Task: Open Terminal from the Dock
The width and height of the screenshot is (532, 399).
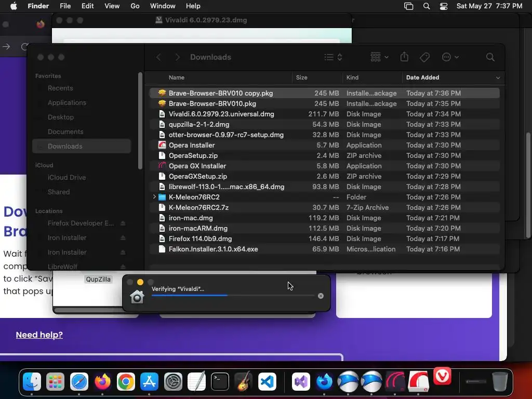Action: [220, 382]
